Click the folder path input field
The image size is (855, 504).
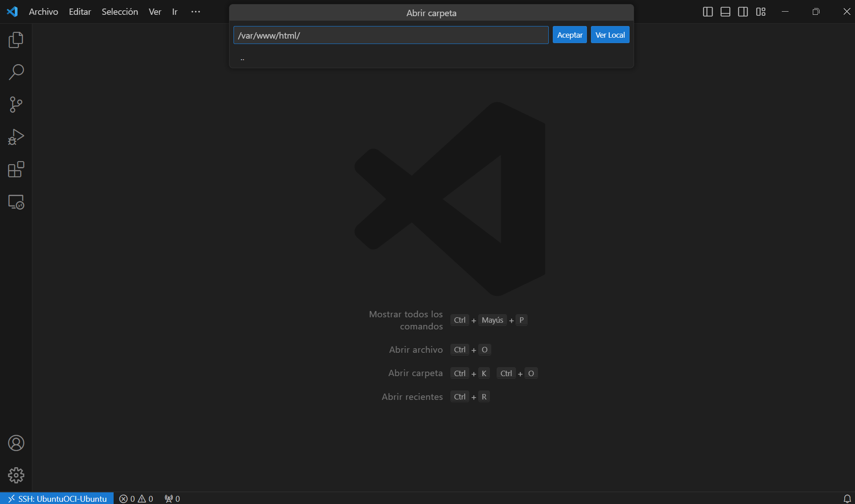pos(391,35)
